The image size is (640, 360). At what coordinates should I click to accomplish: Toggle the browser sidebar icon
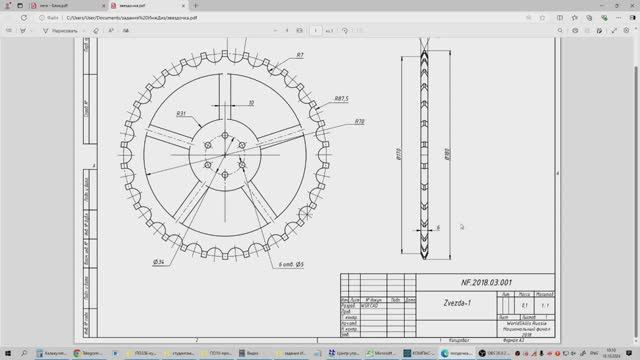pos(633,18)
